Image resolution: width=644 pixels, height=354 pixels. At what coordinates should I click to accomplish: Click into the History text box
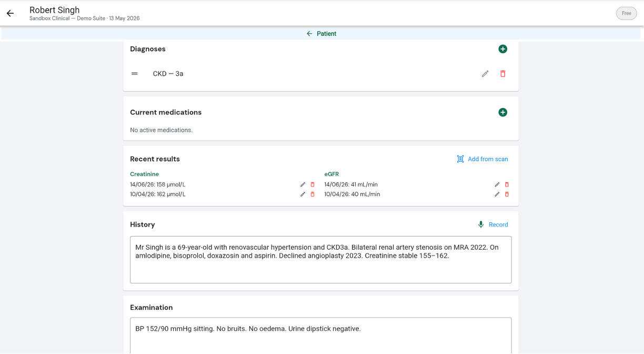[x=321, y=260]
